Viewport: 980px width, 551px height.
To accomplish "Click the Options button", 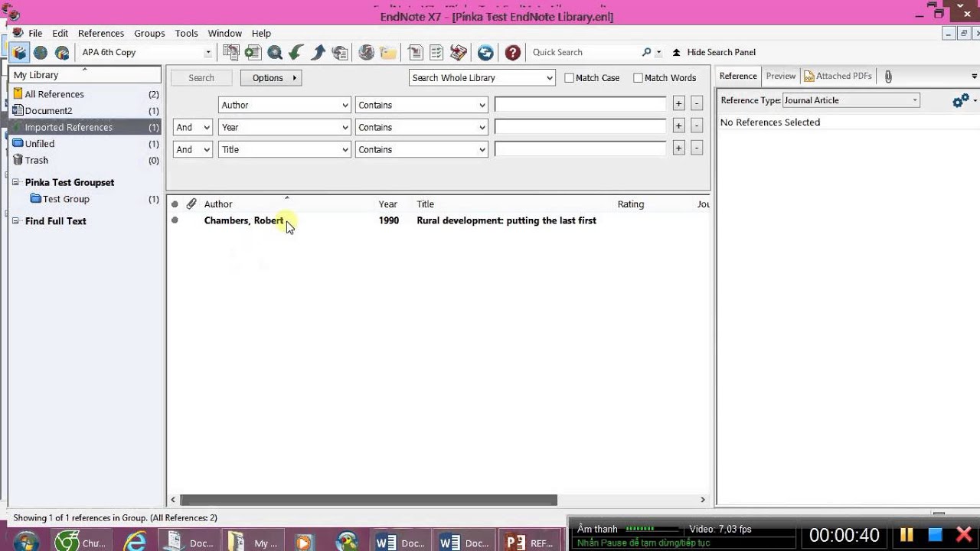I will [x=271, y=77].
